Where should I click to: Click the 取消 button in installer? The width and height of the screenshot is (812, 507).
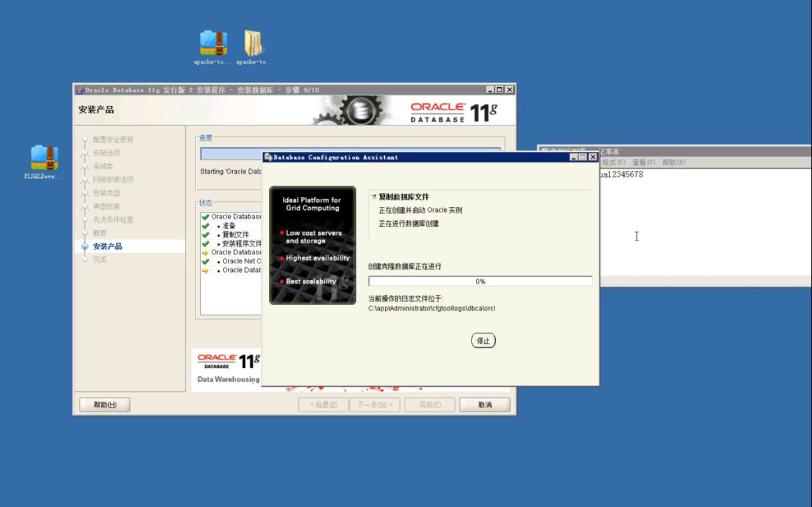[x=485, y=405]
